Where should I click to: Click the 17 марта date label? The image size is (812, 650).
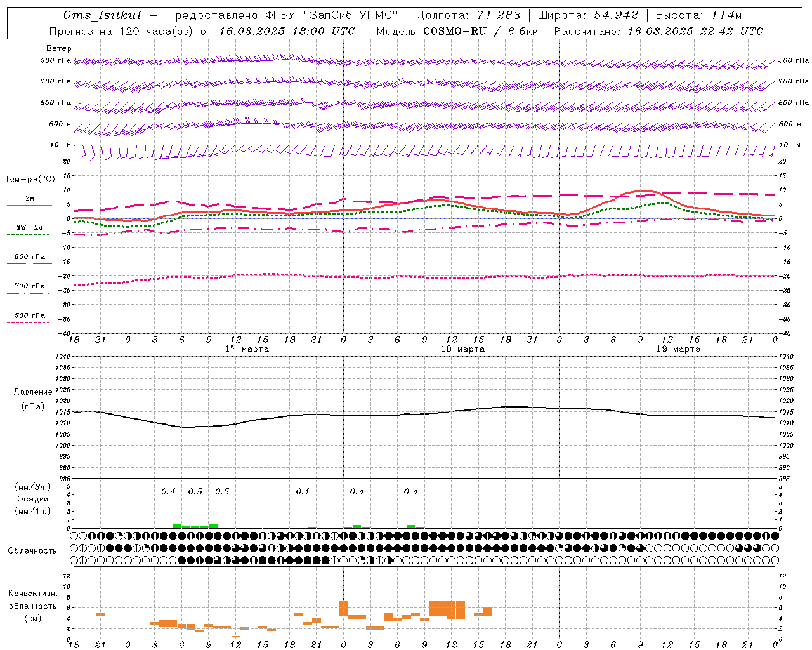[247, 349]
